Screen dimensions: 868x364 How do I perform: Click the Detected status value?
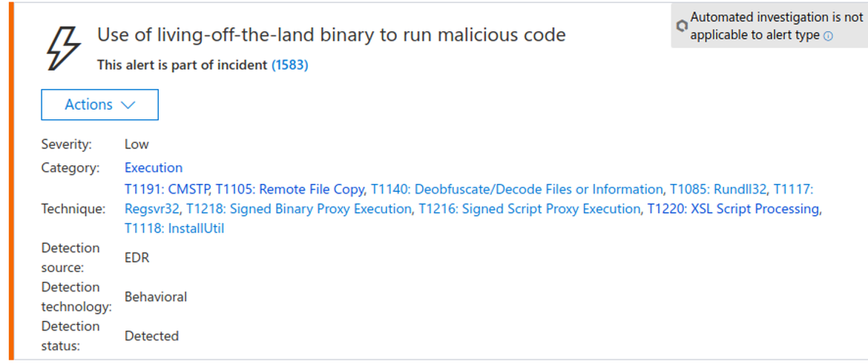pyautogui.click(x=151, y=336)
